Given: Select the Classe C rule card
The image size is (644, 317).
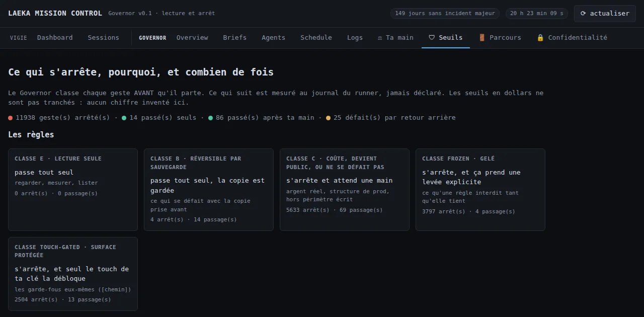Looking at the screenshot, I should tap(345, 190).
